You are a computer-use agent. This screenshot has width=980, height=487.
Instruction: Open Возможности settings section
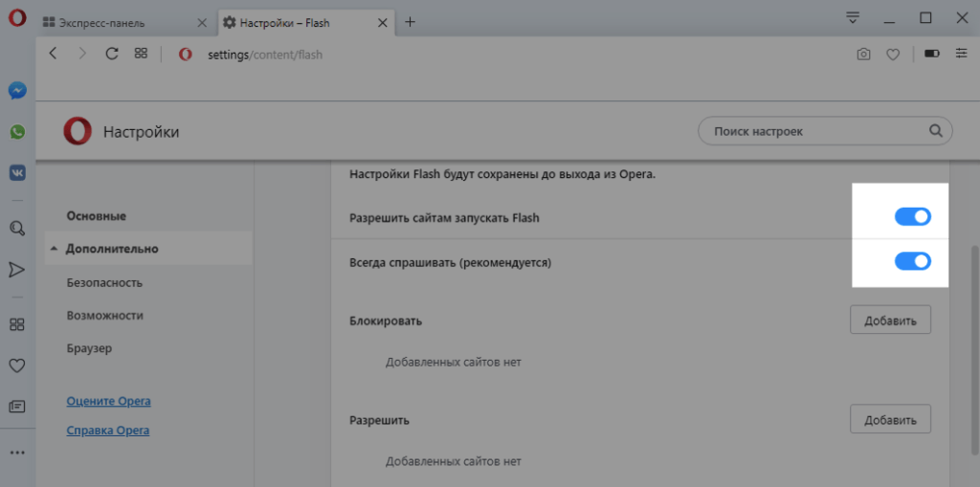pos(104,316)
